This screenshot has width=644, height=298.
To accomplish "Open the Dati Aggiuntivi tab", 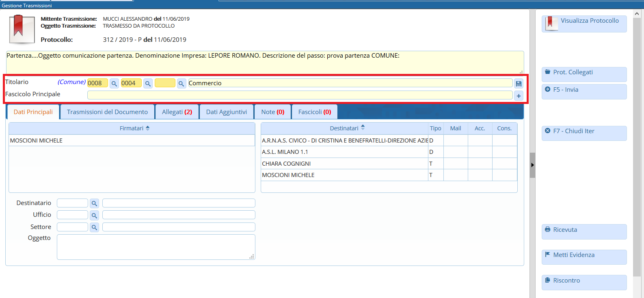I will (226, 112).
